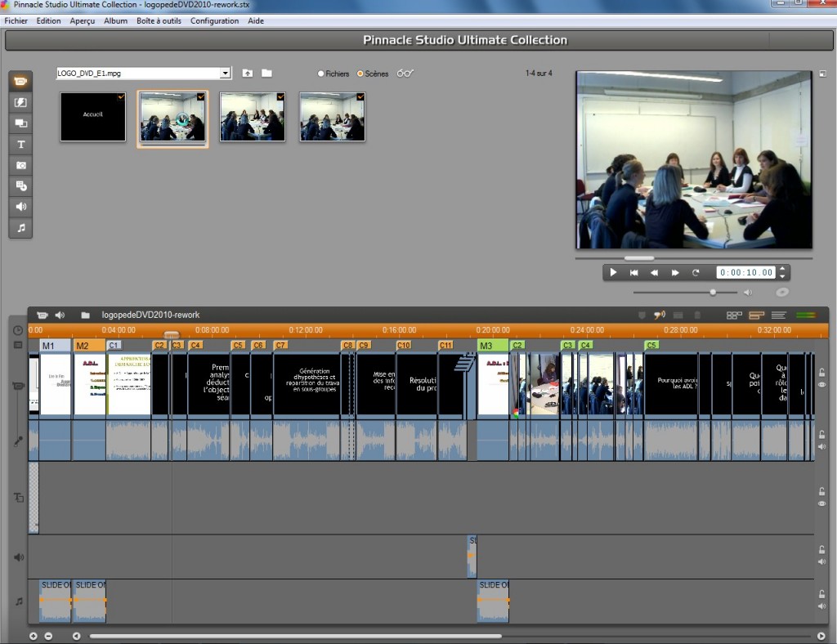The height and width of the screenshot is (644, 837).
Task: Click fast forward in the preview controls
Action: [x=675, y=273]
